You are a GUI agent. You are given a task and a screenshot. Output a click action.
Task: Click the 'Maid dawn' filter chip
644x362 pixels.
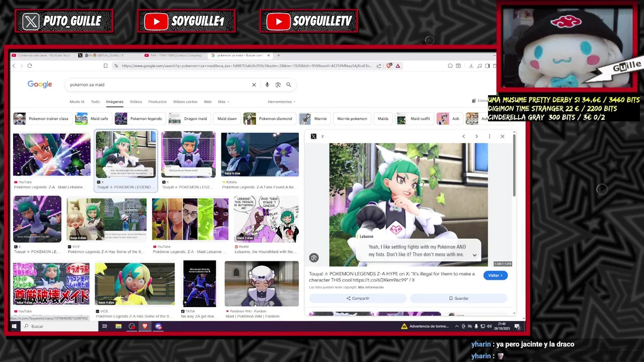pyautogui.click(x=227, y=119)
